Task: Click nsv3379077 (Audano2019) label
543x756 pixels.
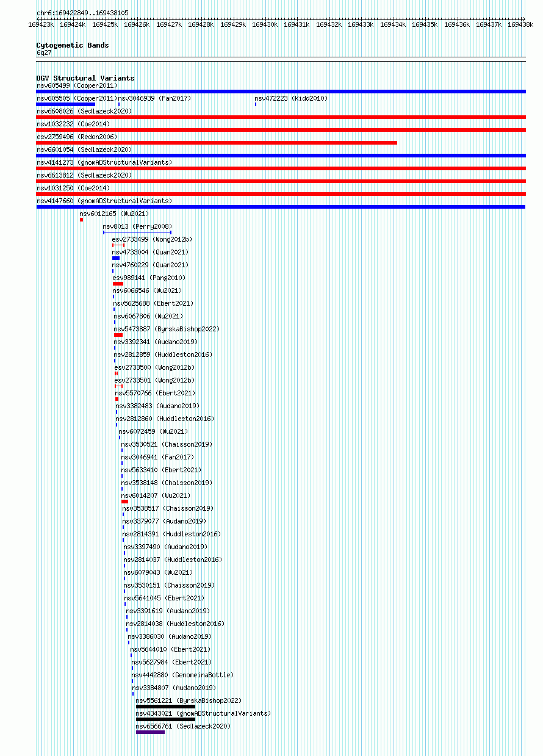Action: 165,521
